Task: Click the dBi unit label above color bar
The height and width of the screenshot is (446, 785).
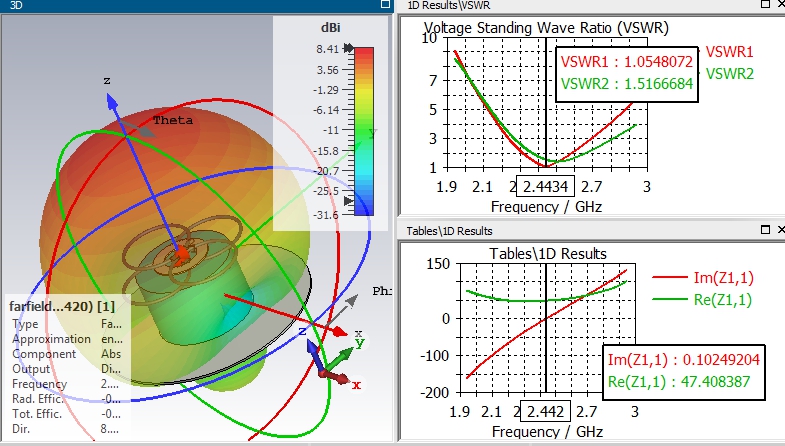Action: click(330, 28)
